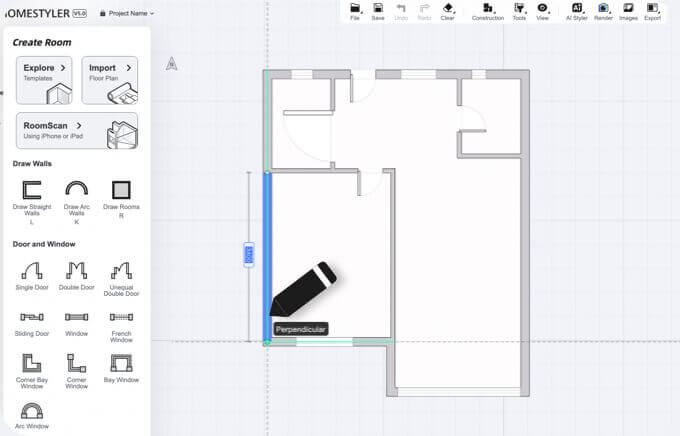The width and height of the screenshot is (680, 436).
Task: Open the File menu dropdown
Action: [x=355, y=11]
